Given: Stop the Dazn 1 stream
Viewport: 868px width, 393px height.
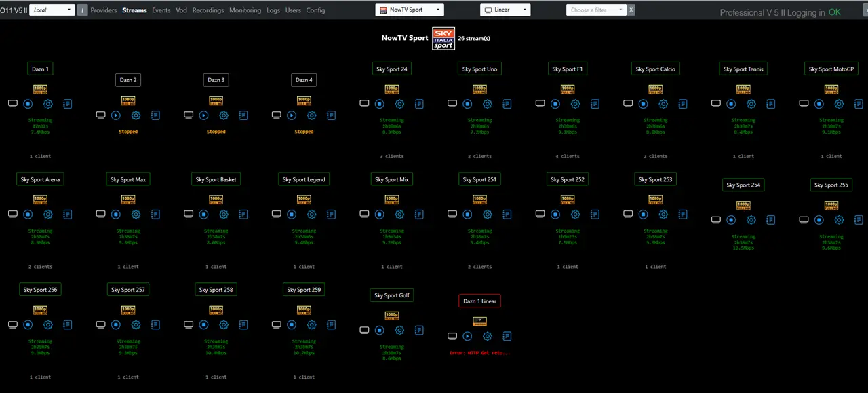Looking at the screenshot, I should [28, 104].
